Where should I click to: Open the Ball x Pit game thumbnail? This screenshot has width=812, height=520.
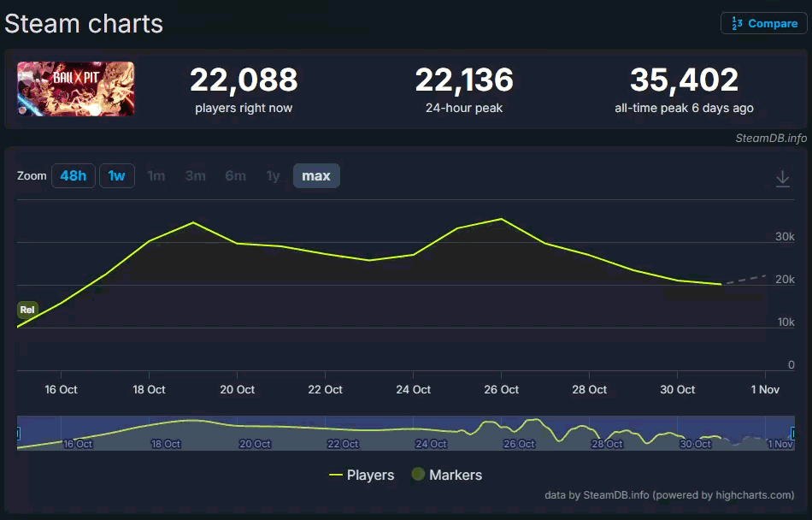(x=75, y=89)
